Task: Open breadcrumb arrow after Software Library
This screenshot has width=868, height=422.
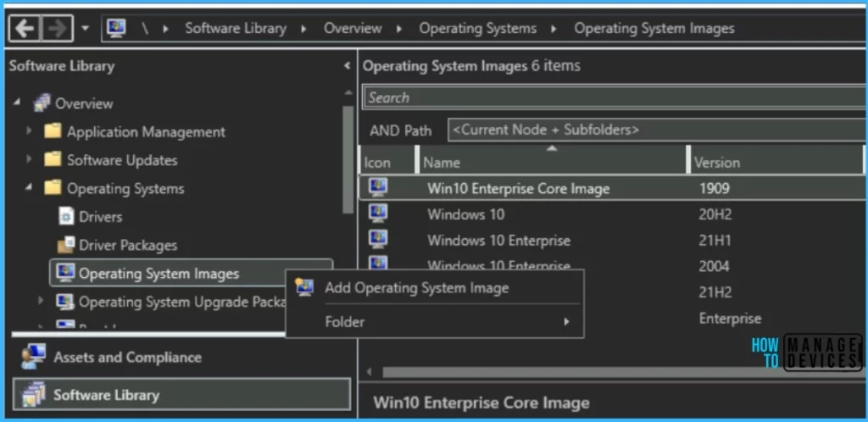Action: click(304, 29)
